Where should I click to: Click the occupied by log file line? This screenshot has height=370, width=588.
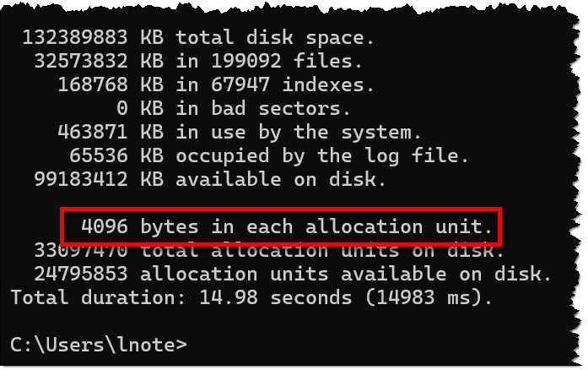pos(269,156)
